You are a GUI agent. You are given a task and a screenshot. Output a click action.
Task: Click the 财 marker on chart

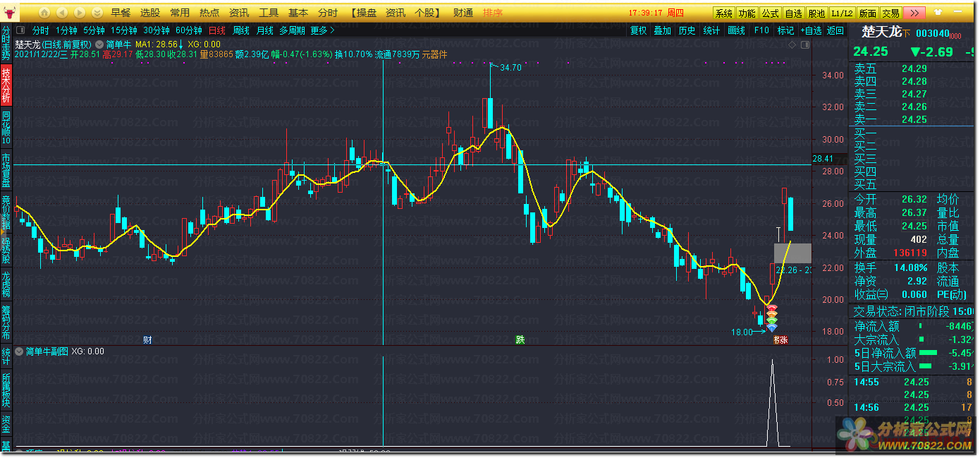pos(147,339)
